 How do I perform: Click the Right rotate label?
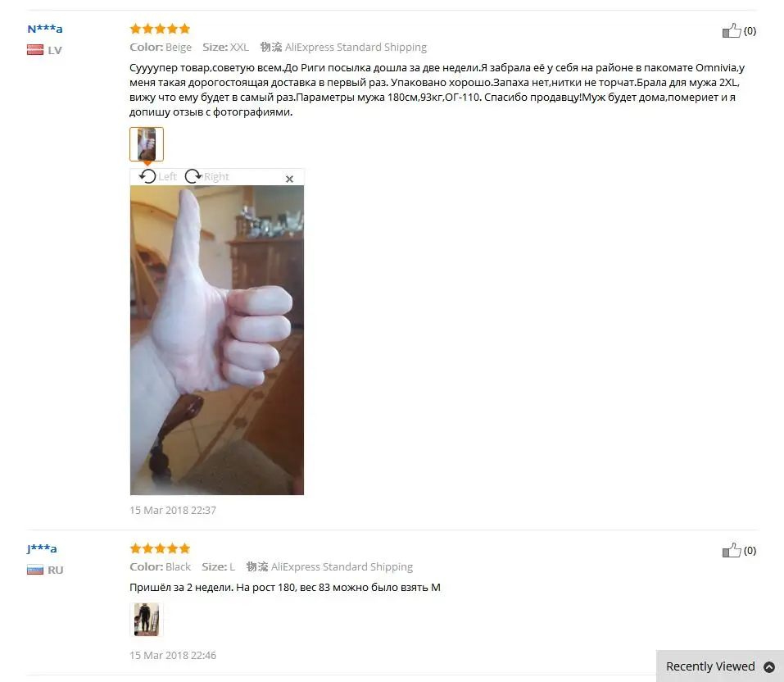216,176
